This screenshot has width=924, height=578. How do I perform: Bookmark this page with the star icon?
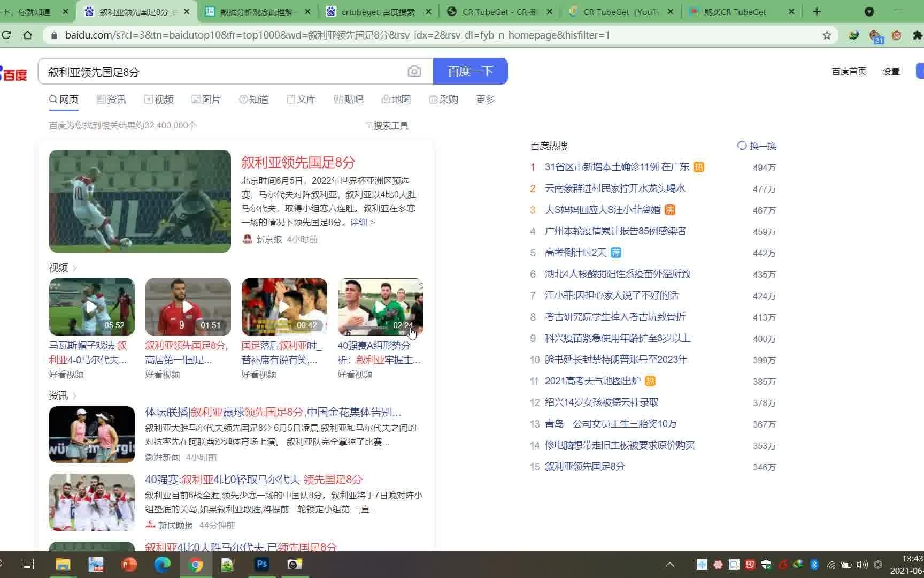[x=827, y=35]
